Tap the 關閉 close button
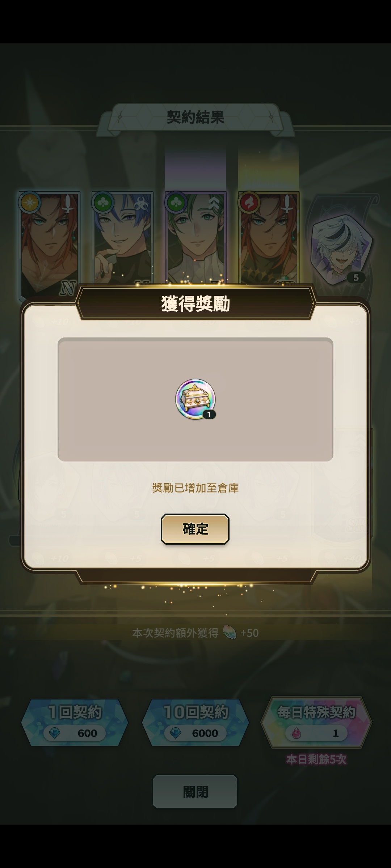Viewport: 391px width, 868px height. pyautogui.click(x=195, y=791)
